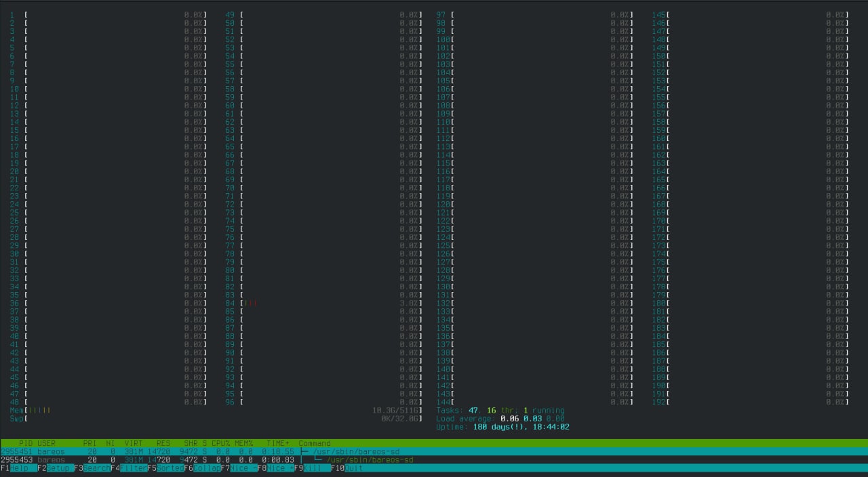Click the Command column header

pyautogui.click(x=315, y=443)
